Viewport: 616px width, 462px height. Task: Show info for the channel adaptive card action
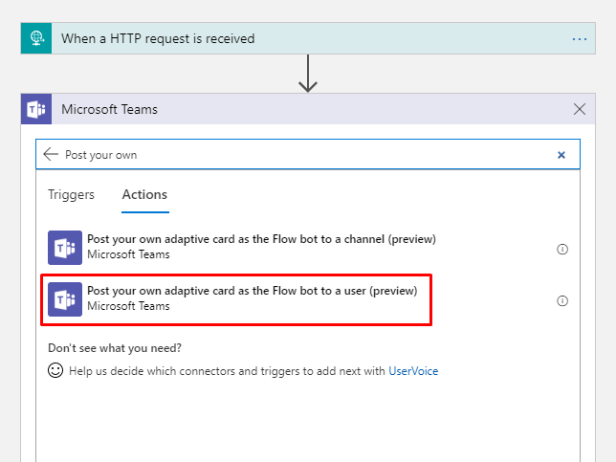562,249
